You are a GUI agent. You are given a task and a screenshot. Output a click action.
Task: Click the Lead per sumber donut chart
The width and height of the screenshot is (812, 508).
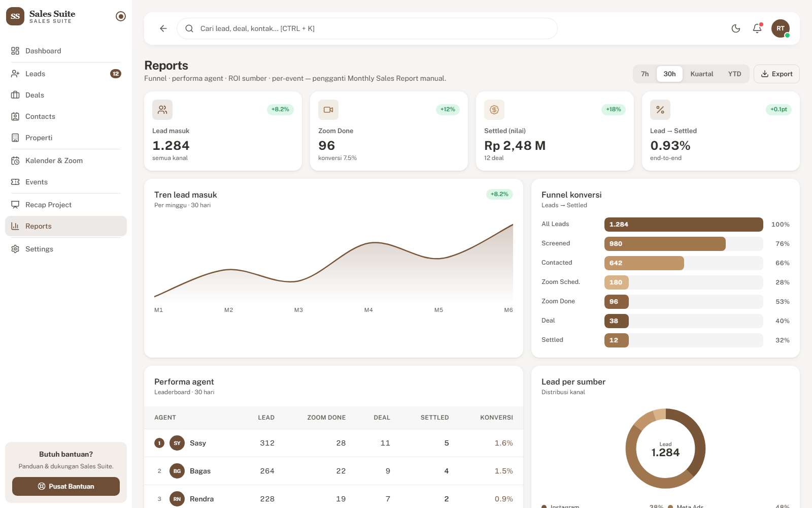tap(665, 449)
